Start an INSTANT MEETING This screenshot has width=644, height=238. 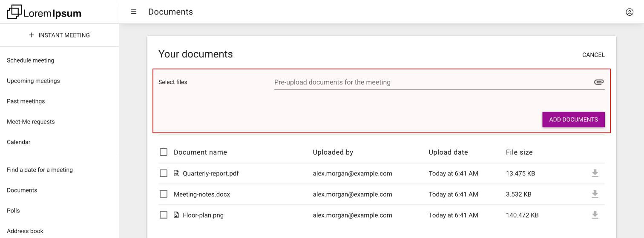click(59, 35)
